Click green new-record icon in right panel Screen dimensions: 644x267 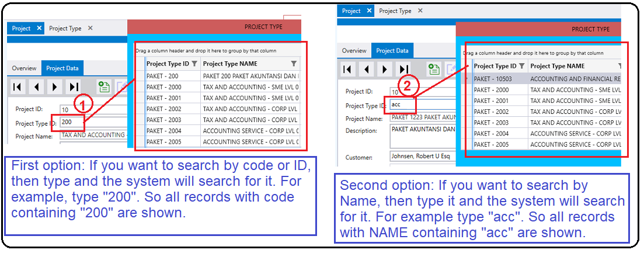pos(433,70)
